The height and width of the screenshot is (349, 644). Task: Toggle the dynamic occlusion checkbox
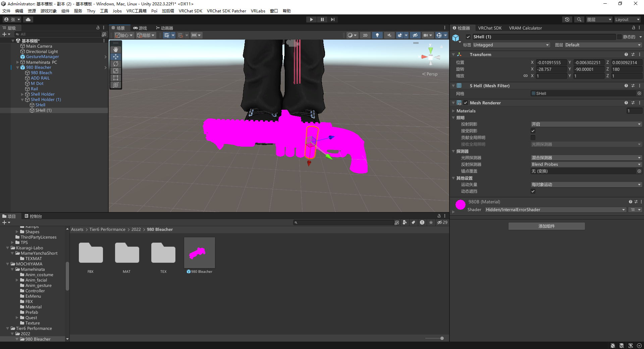tap(533, 191)
